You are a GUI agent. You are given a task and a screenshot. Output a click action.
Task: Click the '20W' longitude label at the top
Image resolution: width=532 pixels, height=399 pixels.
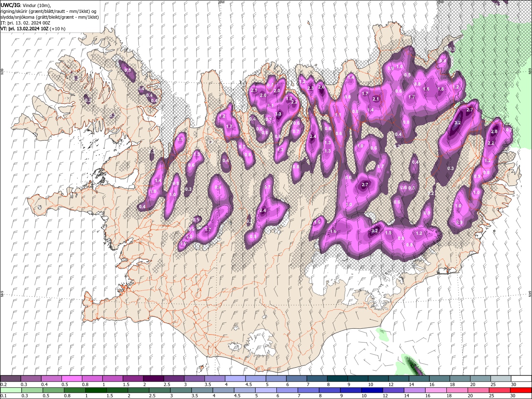(221, 2)
